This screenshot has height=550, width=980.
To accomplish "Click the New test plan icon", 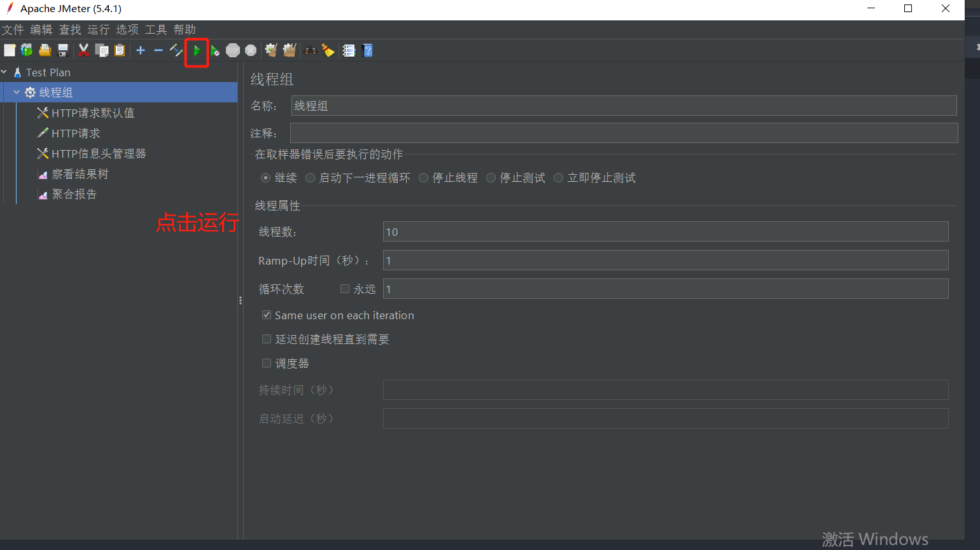I will (10, 50).
